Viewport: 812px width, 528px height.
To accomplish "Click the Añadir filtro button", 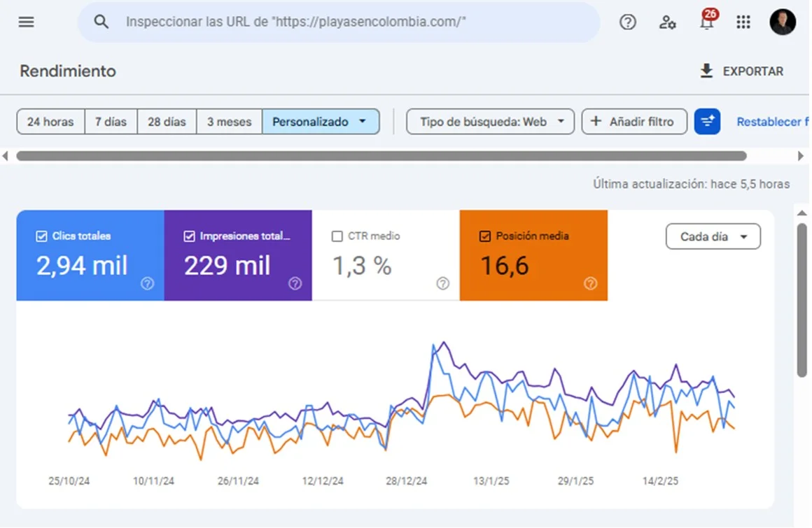I will [x=633, y=122].
